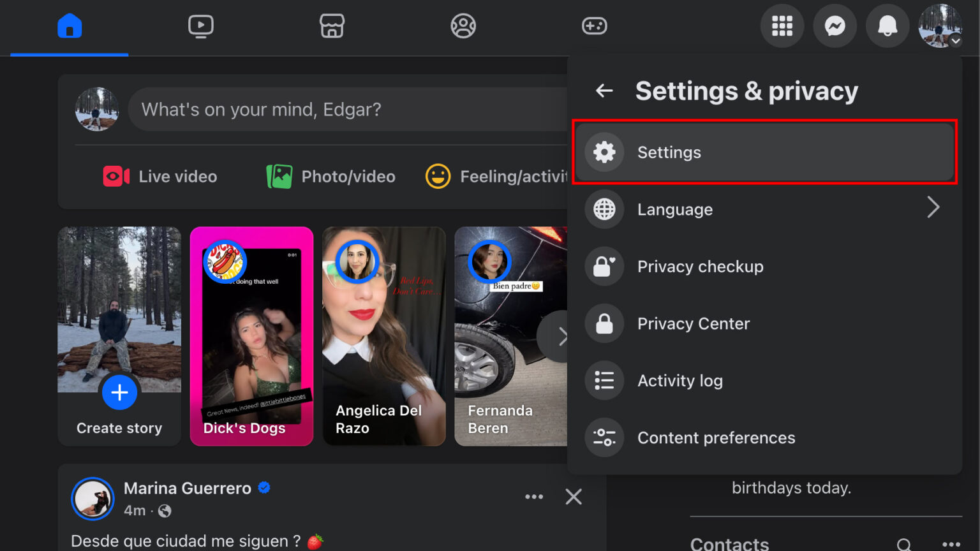
Task: Open Messenger chats
Action: 835,26
